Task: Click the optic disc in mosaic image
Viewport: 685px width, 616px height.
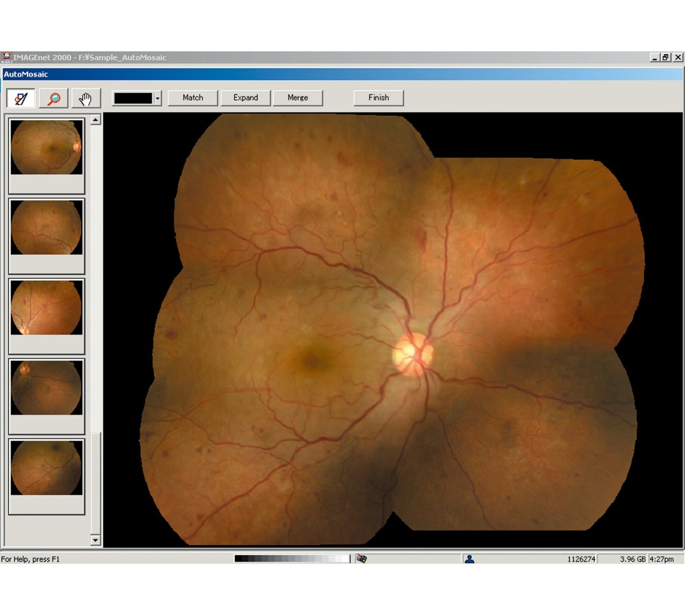Action: click(412, 355)
